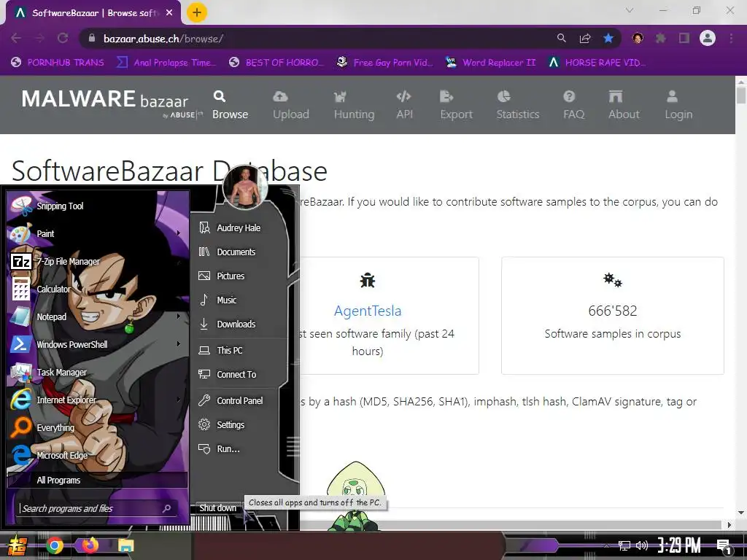Click the Shut down button
Image resolution: width=747 pixels, height=560 pixels.
217,508
